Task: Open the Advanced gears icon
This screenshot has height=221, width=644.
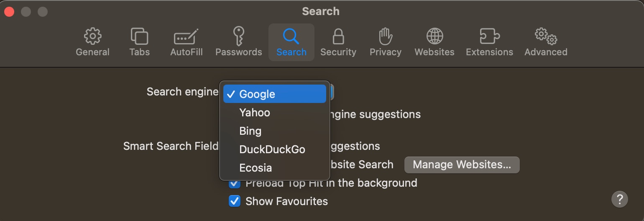Action: [x=546, y=36]
